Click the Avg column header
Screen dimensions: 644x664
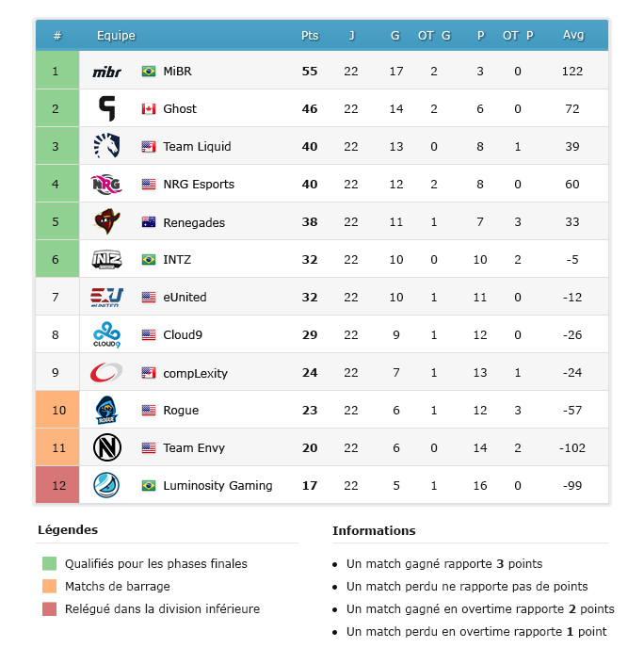(573, 36)
